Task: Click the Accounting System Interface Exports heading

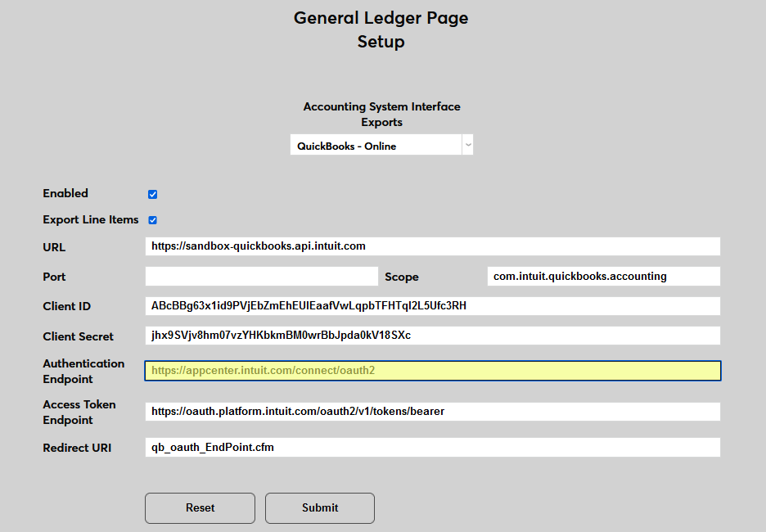Action: click(x=381, y=114)
